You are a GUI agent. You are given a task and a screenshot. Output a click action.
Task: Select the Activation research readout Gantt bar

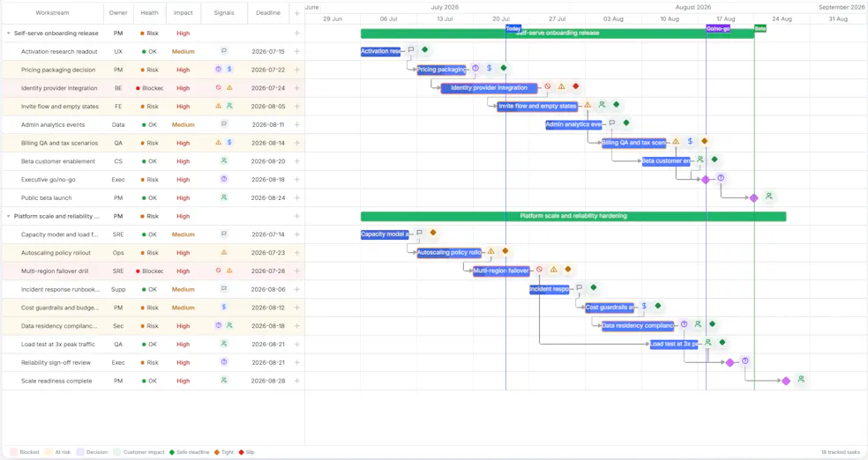click(381, 51)
